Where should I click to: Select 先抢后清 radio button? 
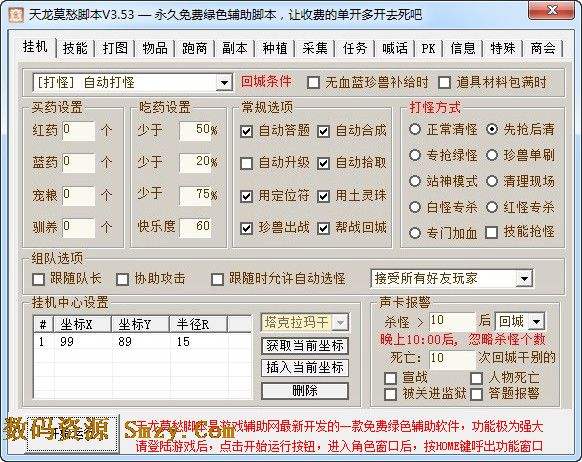pos(492,129)
